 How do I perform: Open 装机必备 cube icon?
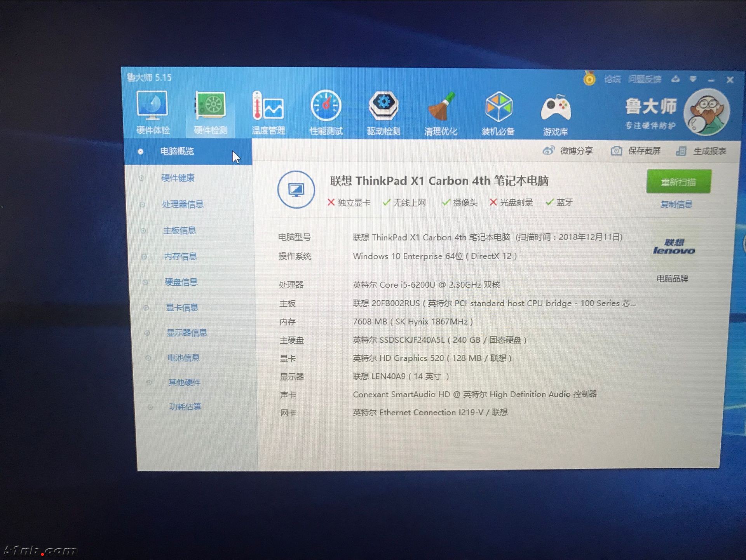pyautogui.click(x=498, y=107)
